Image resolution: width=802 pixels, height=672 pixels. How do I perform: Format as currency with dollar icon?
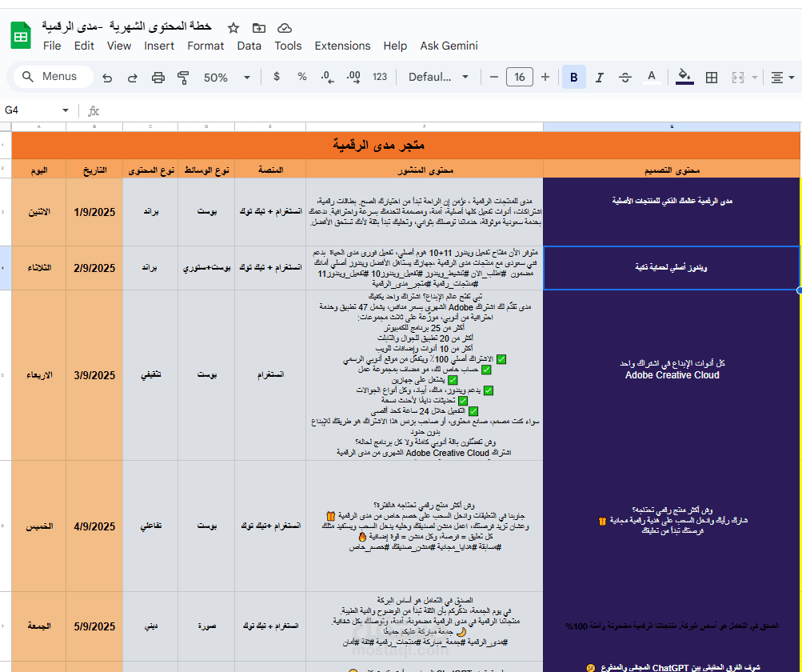(277, 77)
